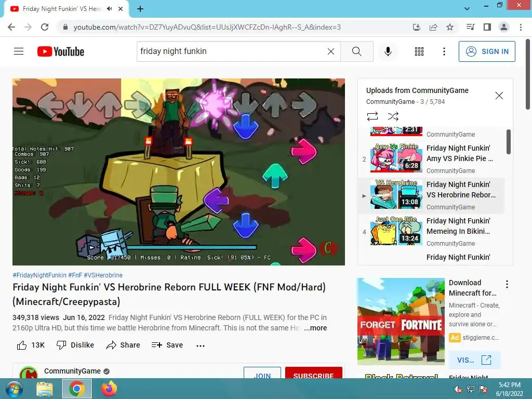Image resolution: width=532 pixels, height=399 pixels.
Task: Click the playlist panel scrollbar
Action: pyautogui.click(x=509, y=142)
